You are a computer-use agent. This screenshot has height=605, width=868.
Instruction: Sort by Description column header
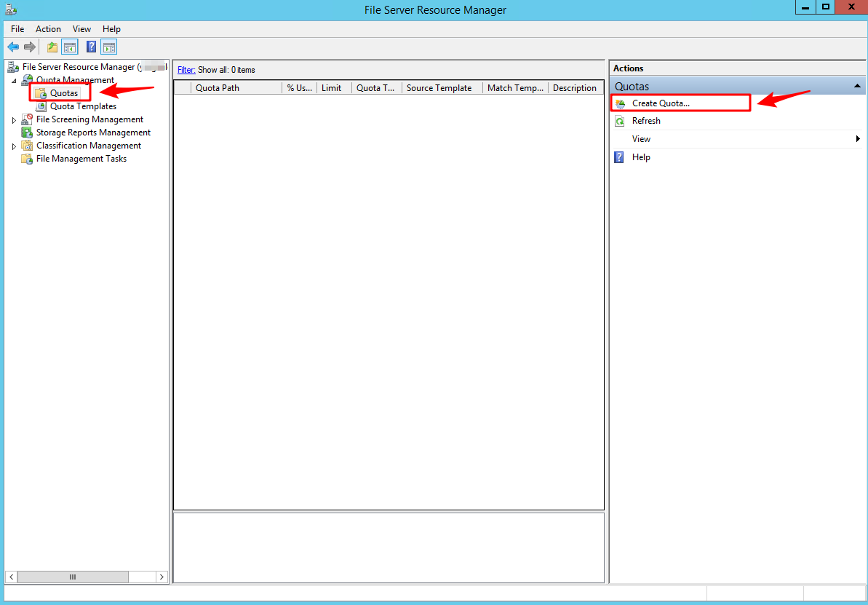click(x=576, y=88)
